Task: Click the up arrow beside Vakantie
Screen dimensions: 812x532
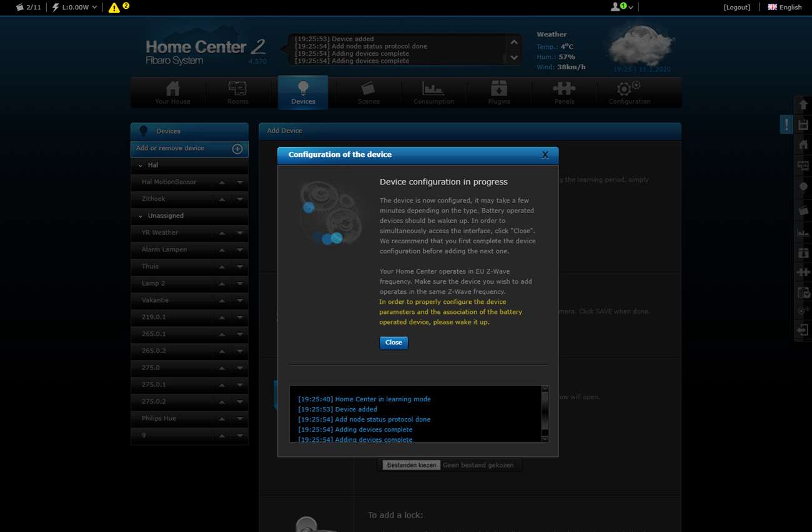Action: [x=222, y=301]
